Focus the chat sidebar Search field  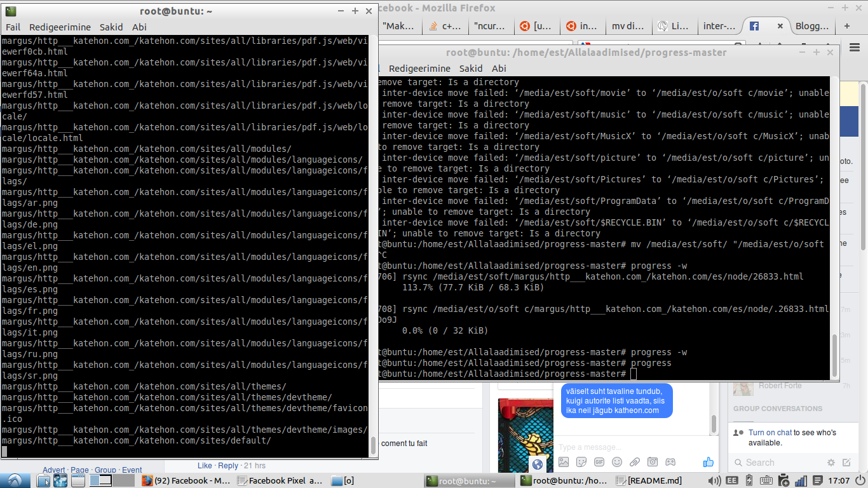click(x=778, y=463)
